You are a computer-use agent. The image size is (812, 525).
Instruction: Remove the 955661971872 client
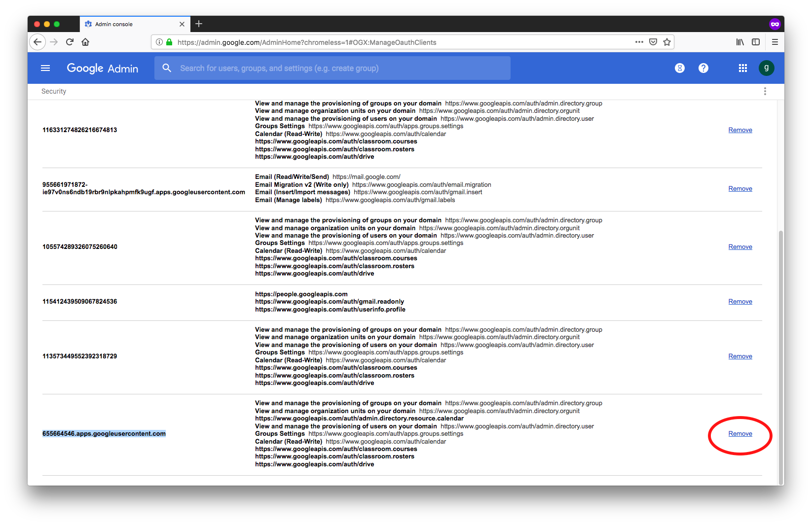(740, 189)
